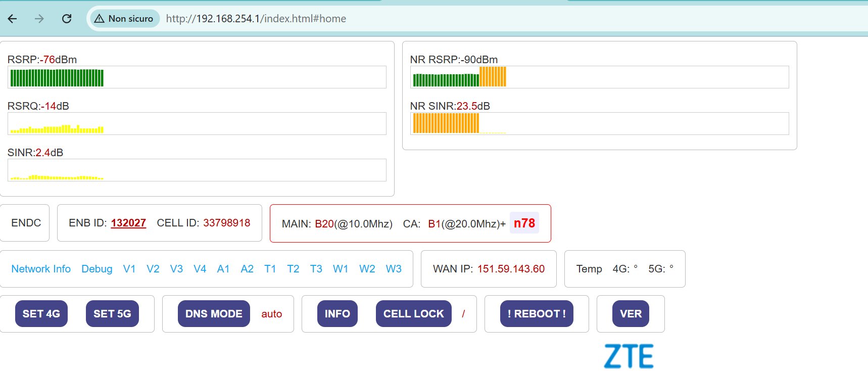Open the DNS MODE setting
The height and width of the screenshot is (371, 868).
click(x=214, y=314)
